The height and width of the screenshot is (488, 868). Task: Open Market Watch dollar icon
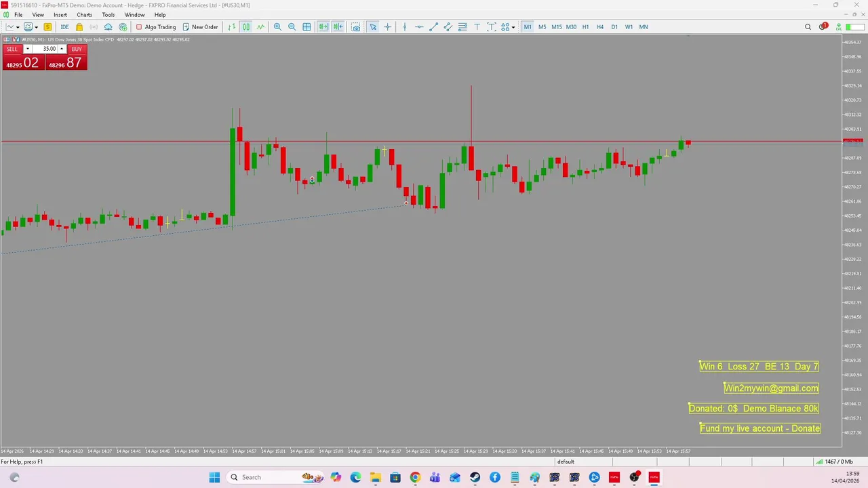tap(47, 27)
